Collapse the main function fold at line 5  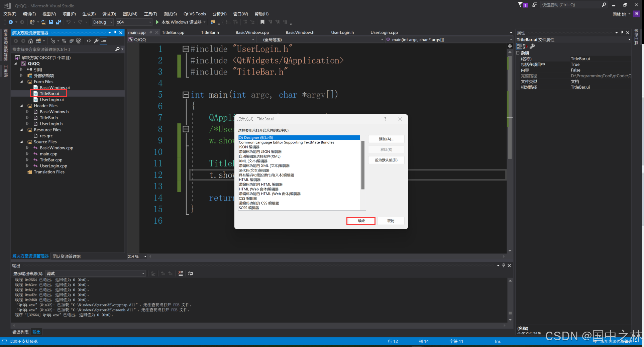tap(186, 95)
